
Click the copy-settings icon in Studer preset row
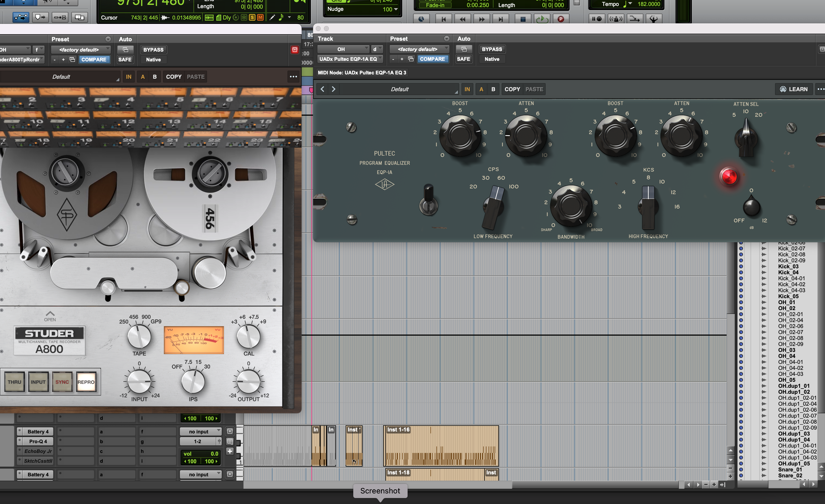72,59
